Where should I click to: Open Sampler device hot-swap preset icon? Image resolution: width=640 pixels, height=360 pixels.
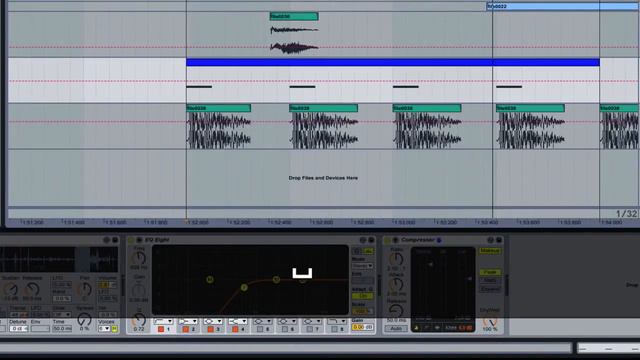(107, 240)
